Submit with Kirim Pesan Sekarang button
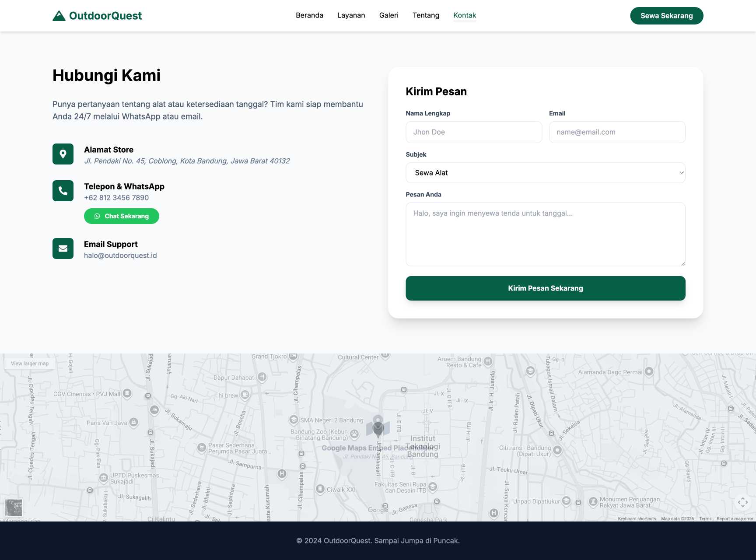Image resolution: width=756 pixels, height=560 pixels. [545, 288]
